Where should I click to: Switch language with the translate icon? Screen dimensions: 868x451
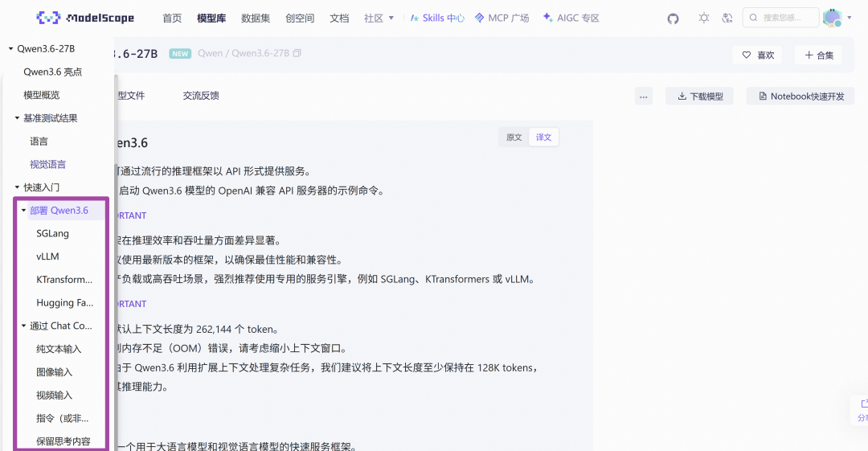tap(727, 18)
